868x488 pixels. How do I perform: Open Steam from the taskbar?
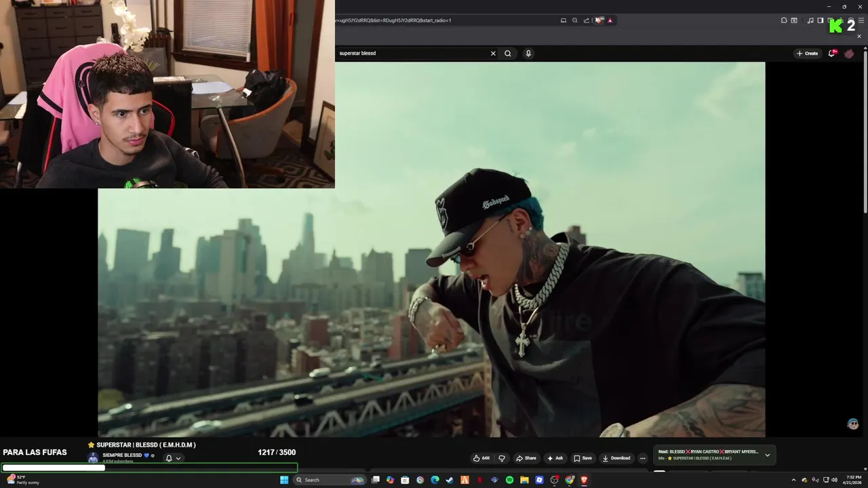click(450, 480)
